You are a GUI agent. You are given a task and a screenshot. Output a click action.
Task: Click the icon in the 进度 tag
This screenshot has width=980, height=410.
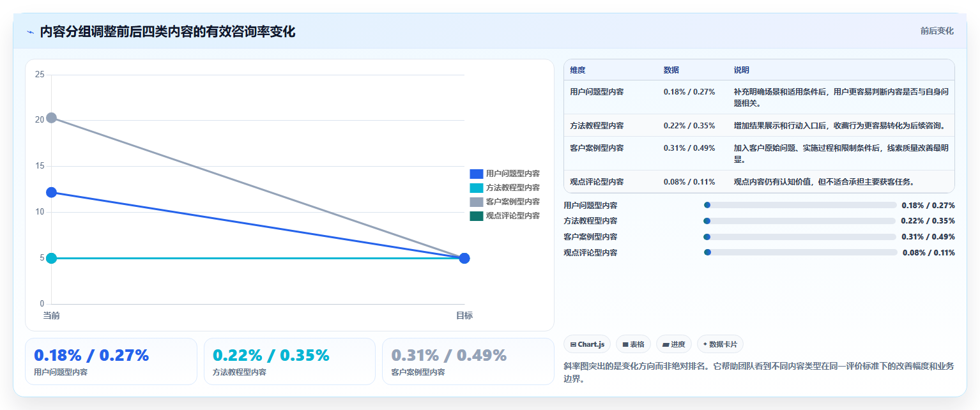666,344
